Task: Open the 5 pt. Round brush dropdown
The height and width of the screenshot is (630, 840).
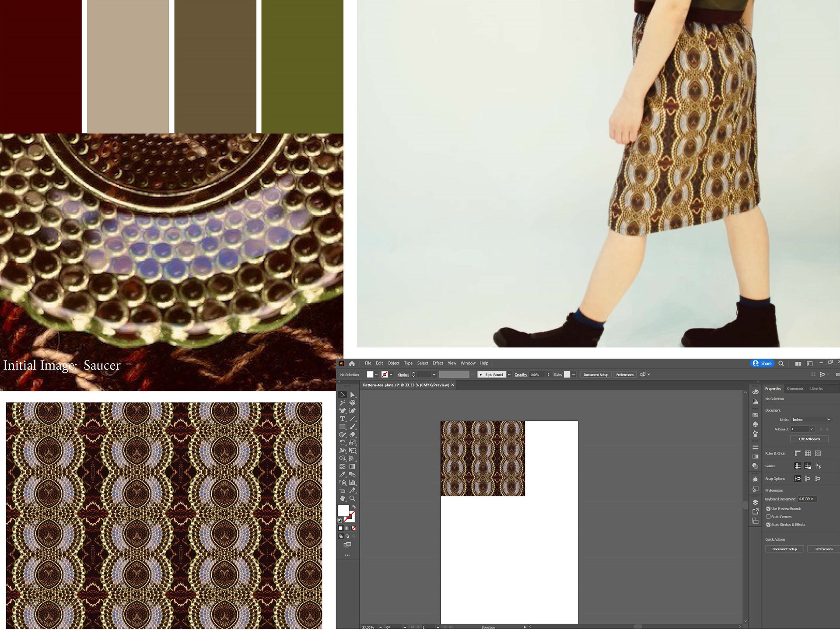Action: click(508, 374)
